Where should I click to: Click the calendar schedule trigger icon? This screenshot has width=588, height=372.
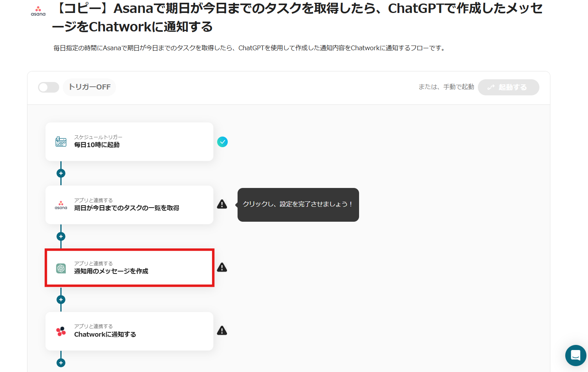click(61, 142)
